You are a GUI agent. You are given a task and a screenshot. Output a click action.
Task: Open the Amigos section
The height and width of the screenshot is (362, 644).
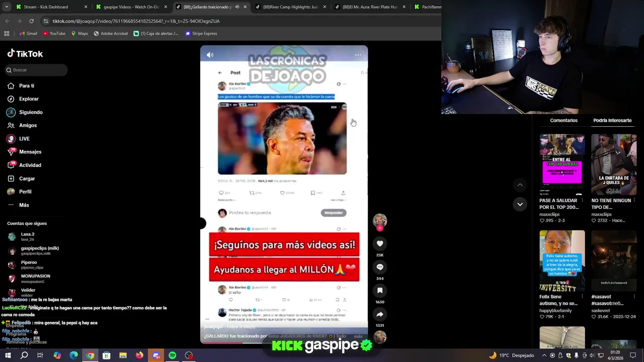pyautogui.click(x=22, y=125)
